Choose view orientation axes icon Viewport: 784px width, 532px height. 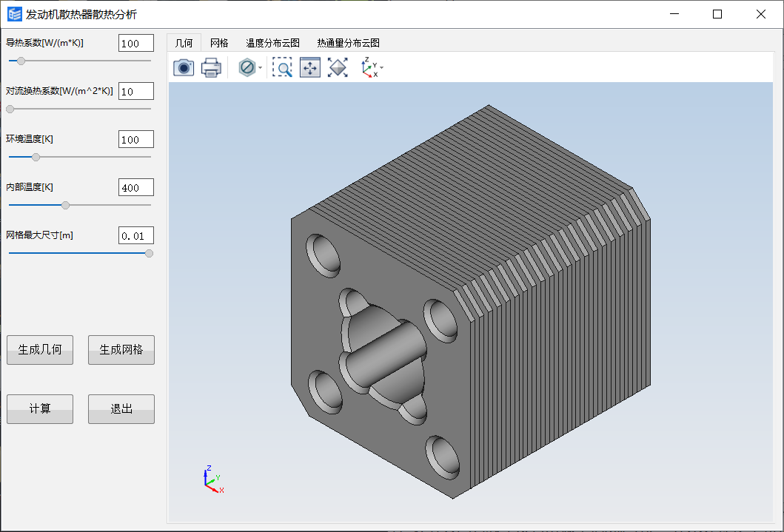tap(369, 67)
